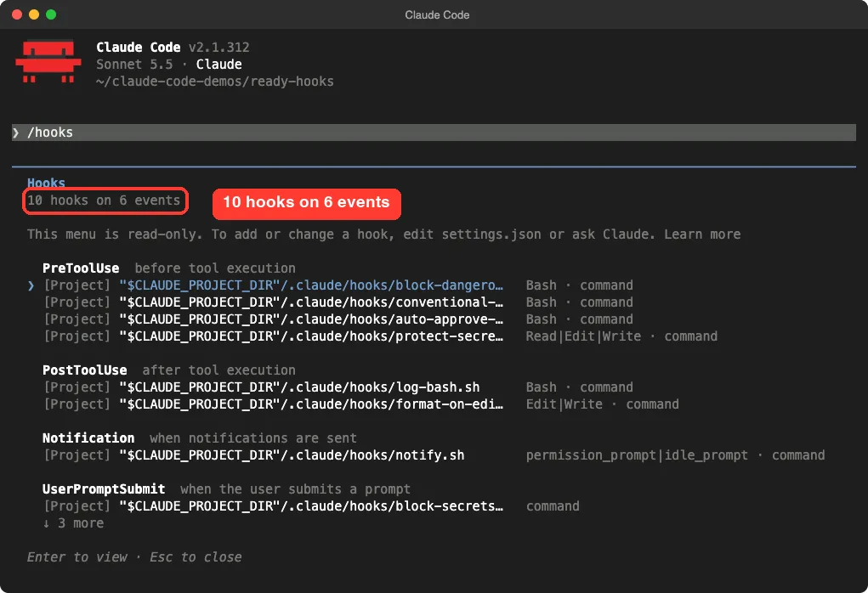Click the [Project] tag on notify.sh row

click(x=77, y=455)
